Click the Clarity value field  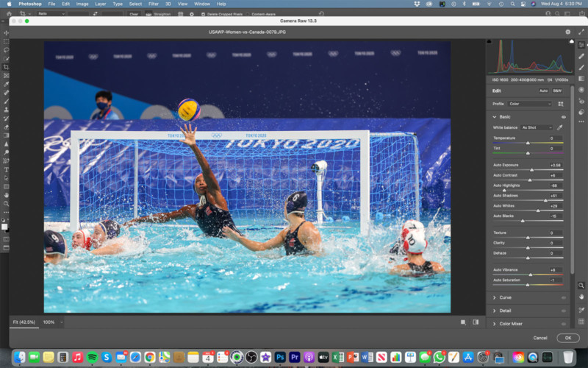coord(554,243)
